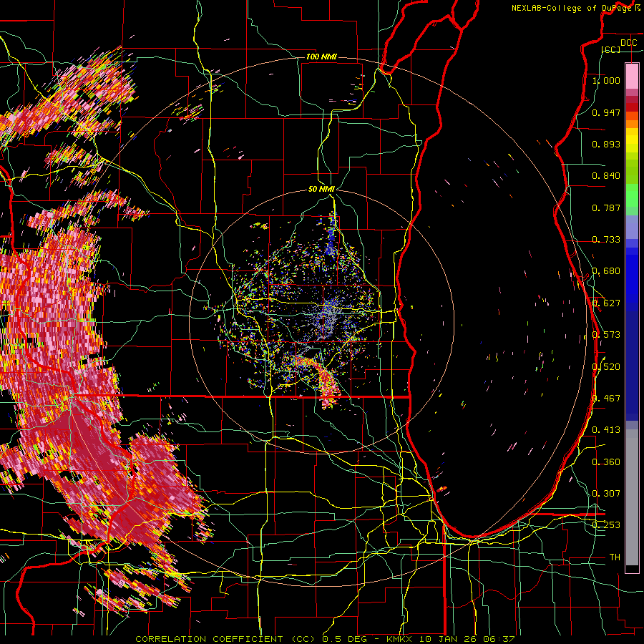644x644 pixels.
Task: Click the 50 NMI range ring label
Action: point(321,190)
